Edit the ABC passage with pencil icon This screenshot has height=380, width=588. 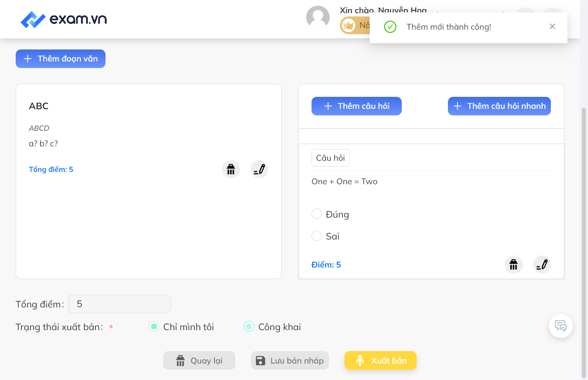click(259, 169)
